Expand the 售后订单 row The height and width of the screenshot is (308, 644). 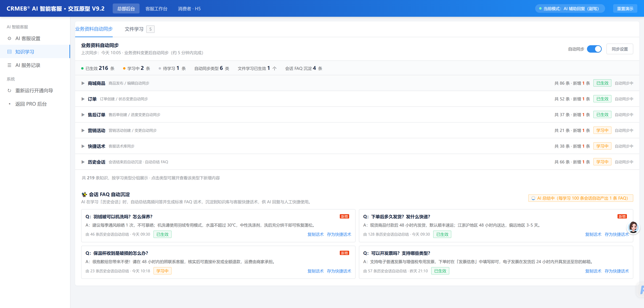tap(357, 115)
